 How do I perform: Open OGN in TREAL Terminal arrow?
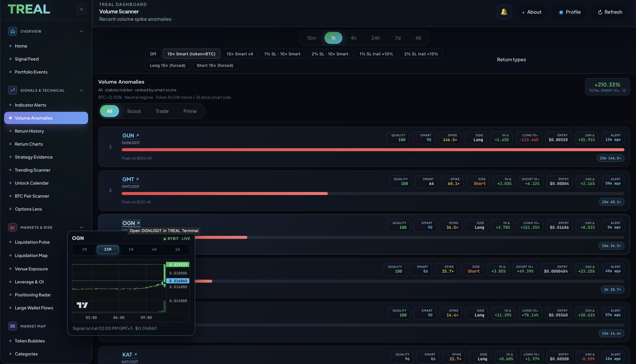[x=138, y=223]
